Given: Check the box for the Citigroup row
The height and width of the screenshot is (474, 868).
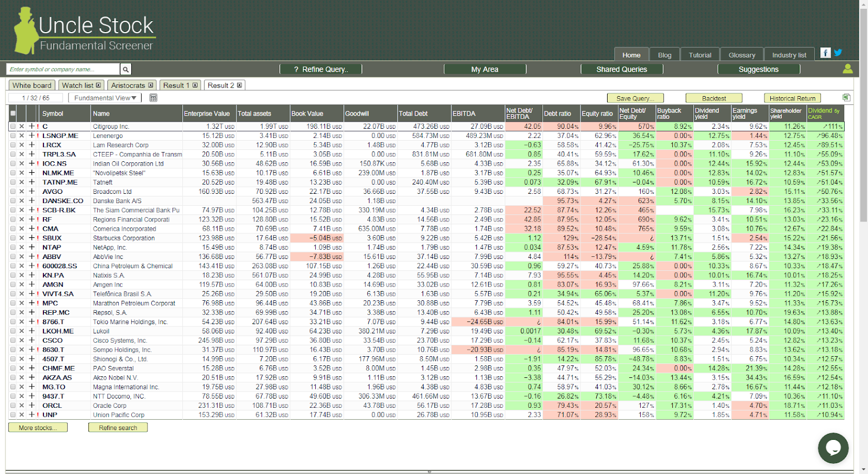Looking at the screenshot, I should coord(12,127).
